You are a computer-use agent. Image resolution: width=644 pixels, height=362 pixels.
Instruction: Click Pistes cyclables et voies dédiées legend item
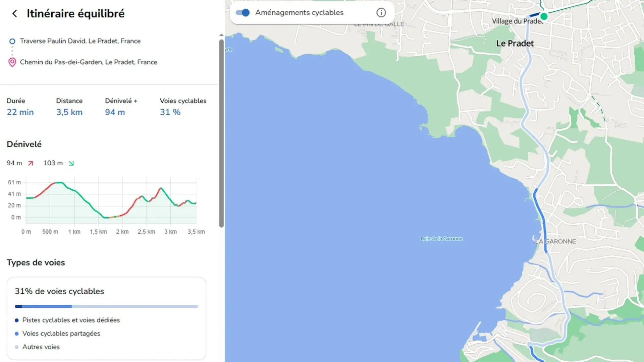[71, 320]
